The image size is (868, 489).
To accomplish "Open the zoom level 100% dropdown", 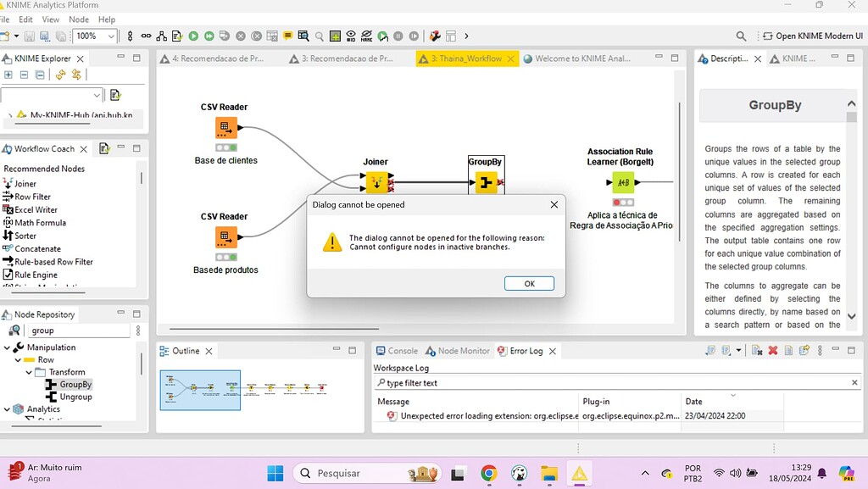I will coord(111,36).
